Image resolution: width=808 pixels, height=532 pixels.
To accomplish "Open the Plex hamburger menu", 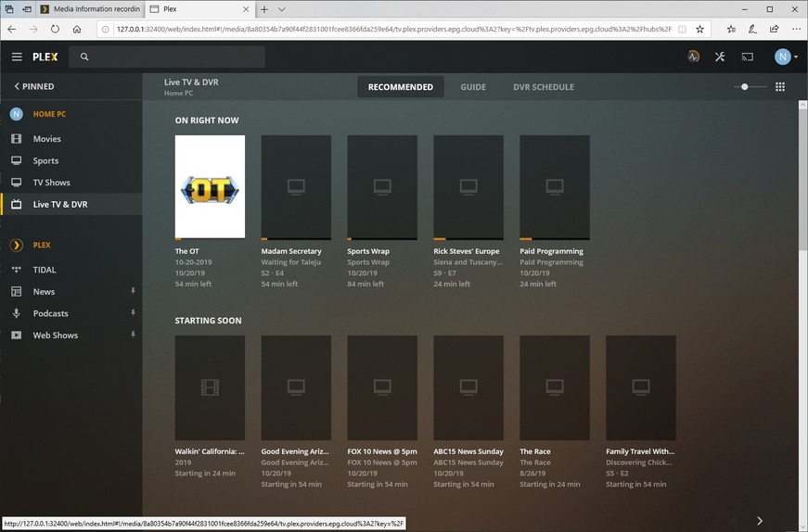I will coord(17,57).
